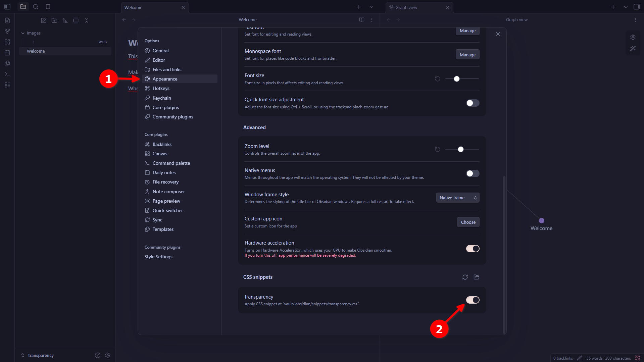
Task: Open the transparency vault switcher
Action: click(38, 355)
